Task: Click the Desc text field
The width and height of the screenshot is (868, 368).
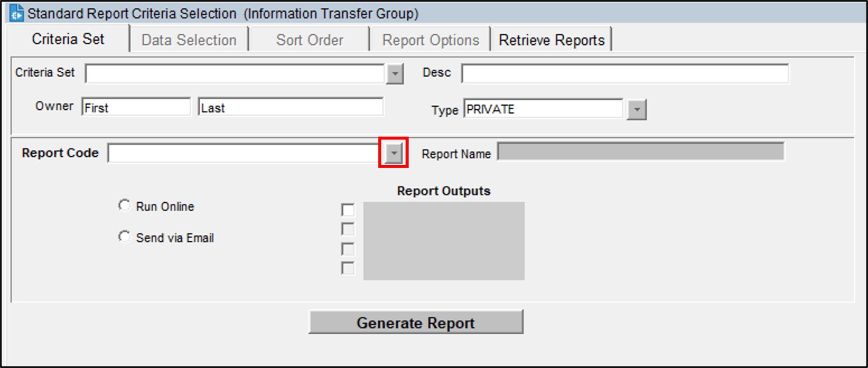Action: point(625,74)
